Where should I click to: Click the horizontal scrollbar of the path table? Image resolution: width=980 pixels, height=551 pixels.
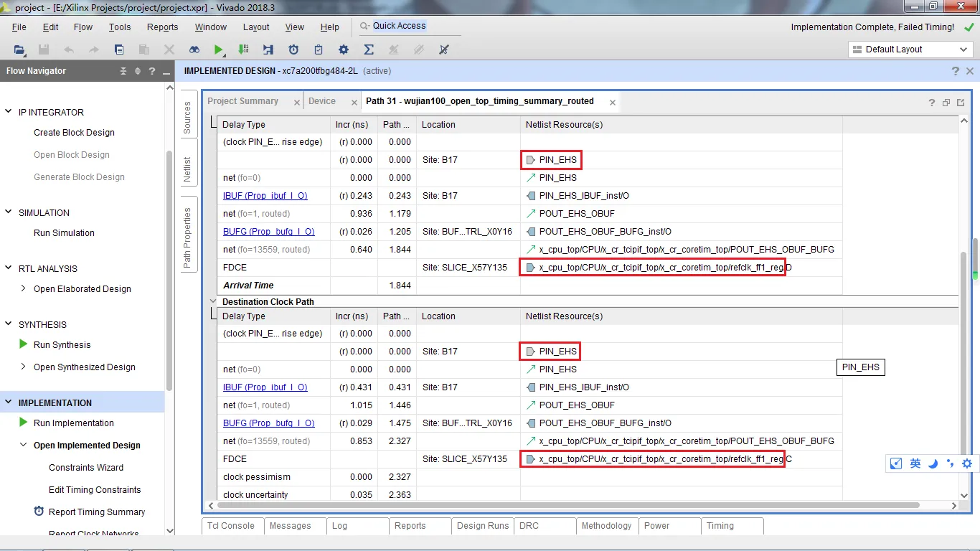568,505
